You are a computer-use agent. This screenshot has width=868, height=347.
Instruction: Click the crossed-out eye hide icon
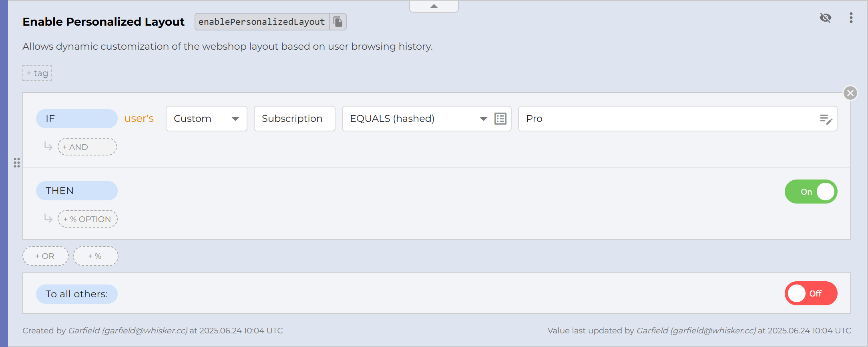click(825, 18)
